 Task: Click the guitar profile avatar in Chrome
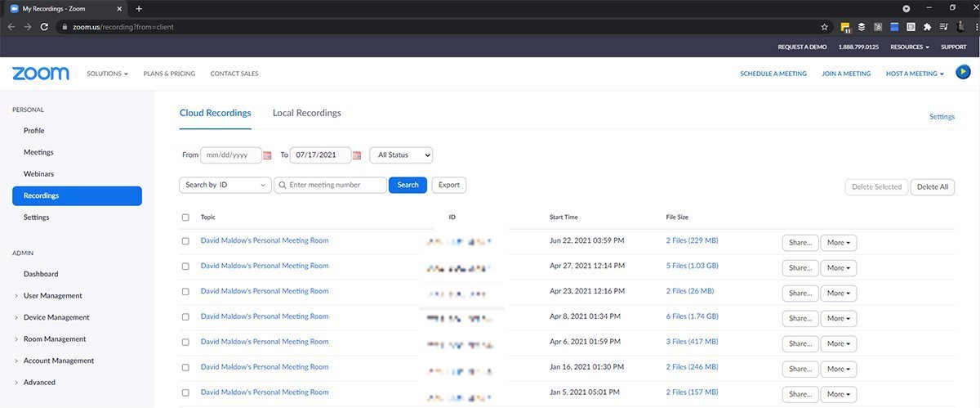point(960,26)
